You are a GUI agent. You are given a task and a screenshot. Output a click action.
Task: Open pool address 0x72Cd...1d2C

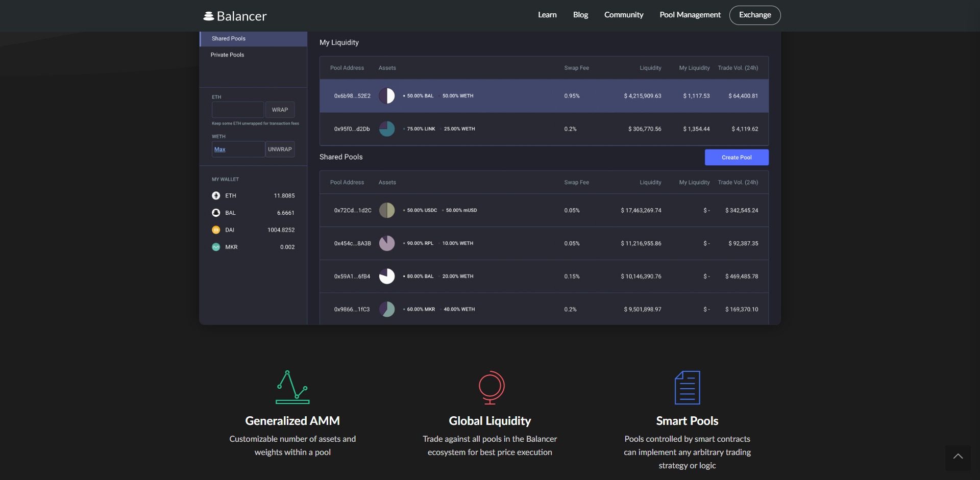353,210
